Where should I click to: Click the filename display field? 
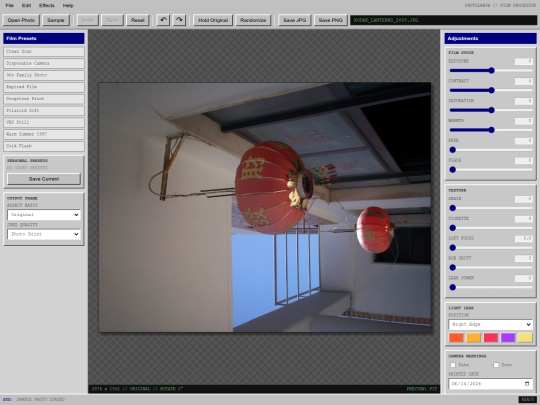[443, 20]
